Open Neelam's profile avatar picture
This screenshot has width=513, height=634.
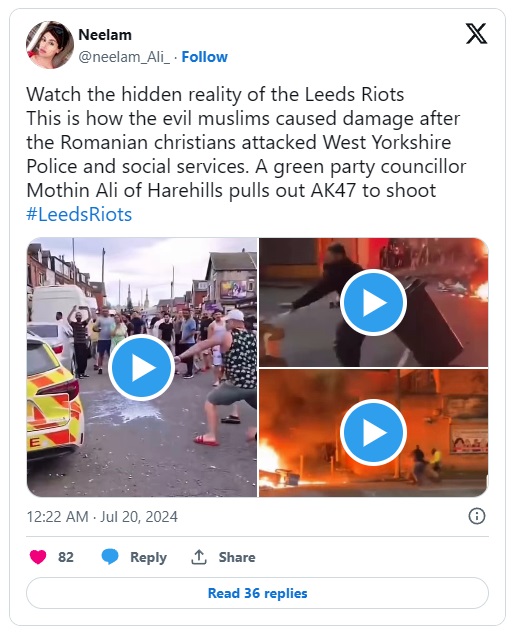point(50,45)
